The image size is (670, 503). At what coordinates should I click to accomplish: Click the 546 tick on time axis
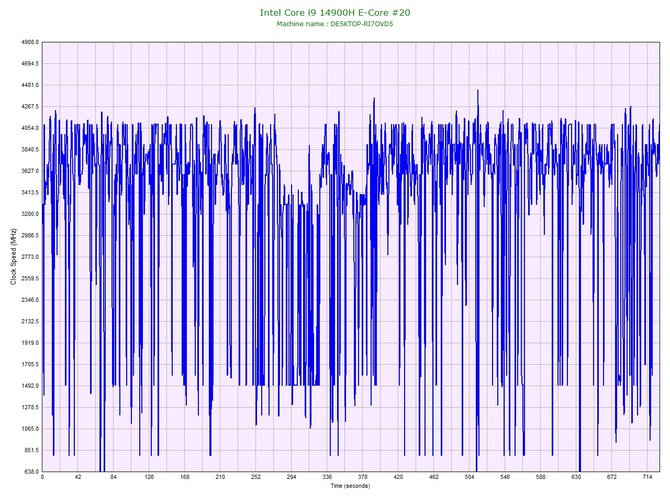505,477
